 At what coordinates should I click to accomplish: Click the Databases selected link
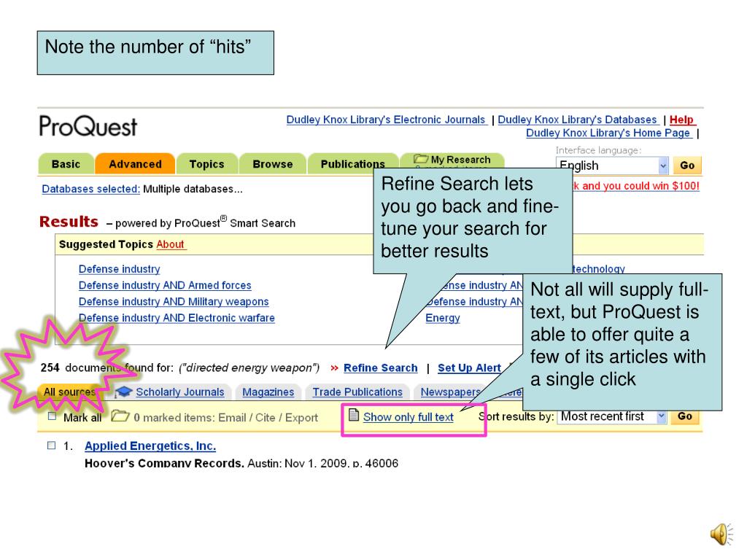[91, 189]
